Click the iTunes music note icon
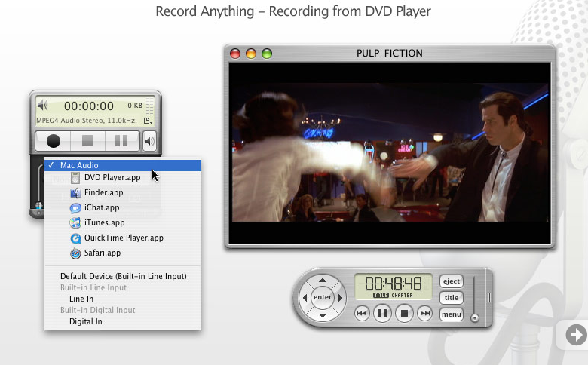The width and height of the screenshot is (588, 365). coord(75,222)
